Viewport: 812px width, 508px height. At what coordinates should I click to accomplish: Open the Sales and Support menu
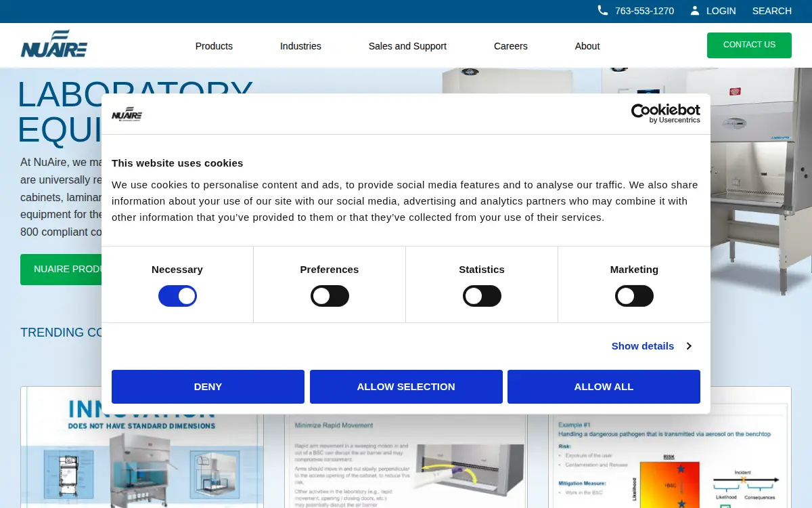click(x=407, y=46)
